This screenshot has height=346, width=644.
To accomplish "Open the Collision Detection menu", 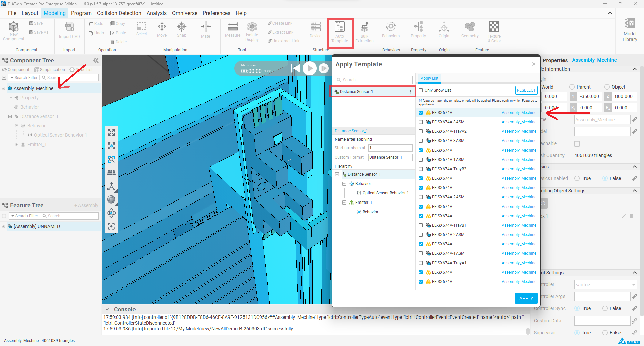I will 119,13.
